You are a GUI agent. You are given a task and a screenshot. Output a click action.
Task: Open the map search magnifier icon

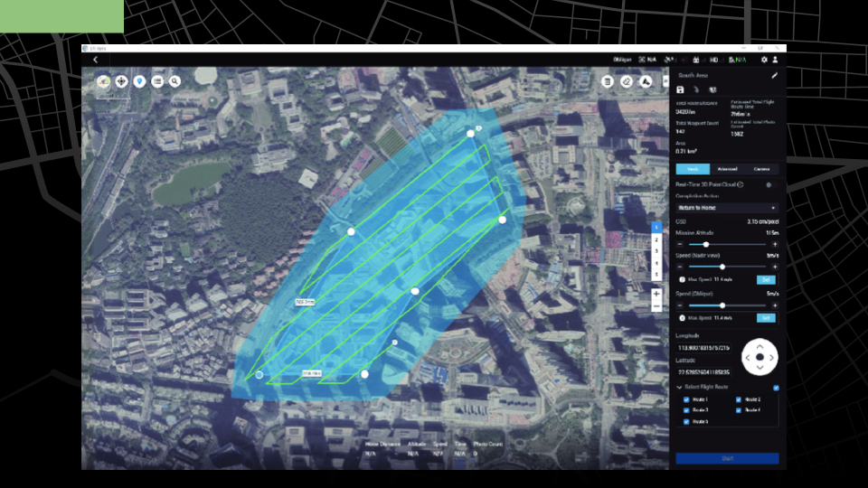pos(175,81)
